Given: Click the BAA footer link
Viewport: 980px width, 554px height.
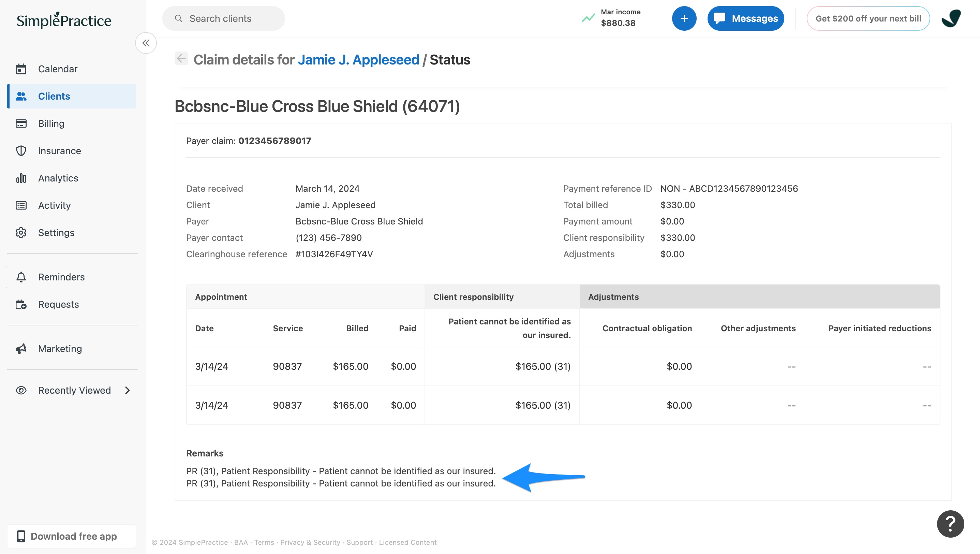Looking at the screenshot, I should pyautogui.click(x=241, y=542).
